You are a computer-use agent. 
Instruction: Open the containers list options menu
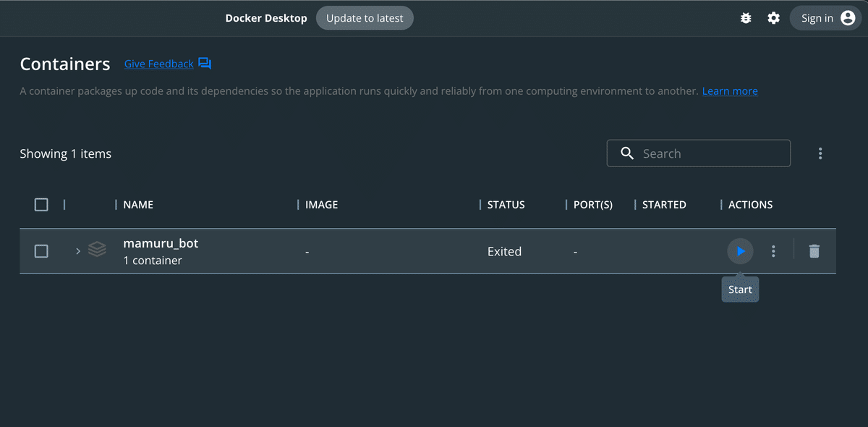(820, 153)
